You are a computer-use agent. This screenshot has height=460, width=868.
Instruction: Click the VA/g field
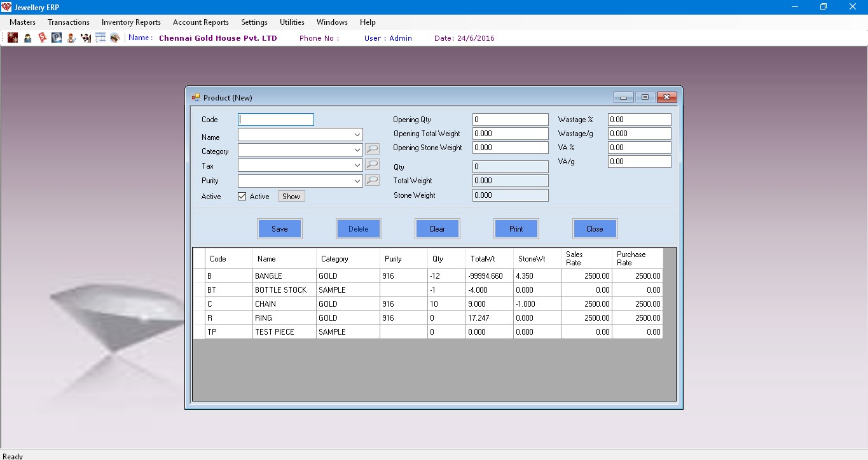[x=640, y=162]
